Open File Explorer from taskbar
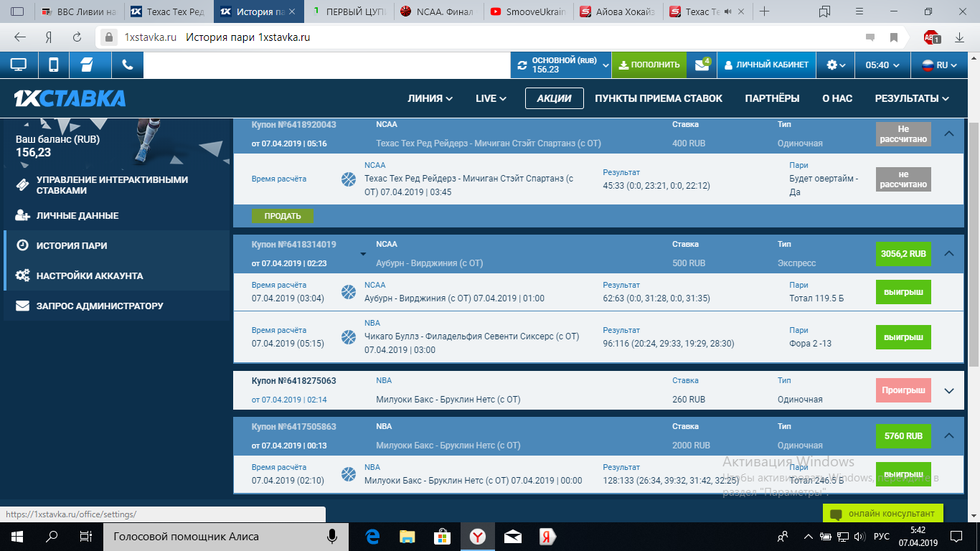The image size is (980, 551). [407, 536]
